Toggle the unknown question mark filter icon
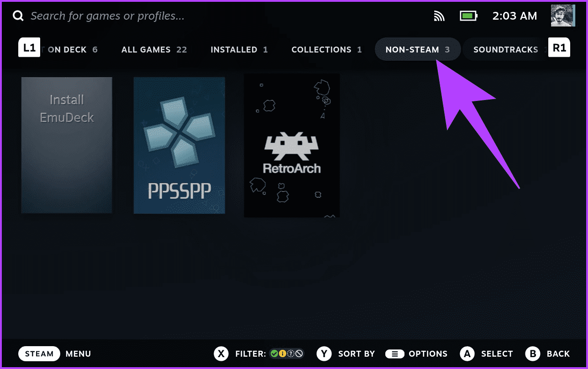The image size is (588, 369). click(291, 353)
